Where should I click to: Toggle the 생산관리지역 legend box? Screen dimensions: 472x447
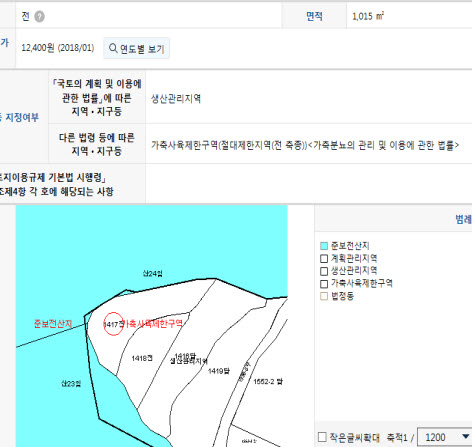pyautogui.click(x=324, y=271)
